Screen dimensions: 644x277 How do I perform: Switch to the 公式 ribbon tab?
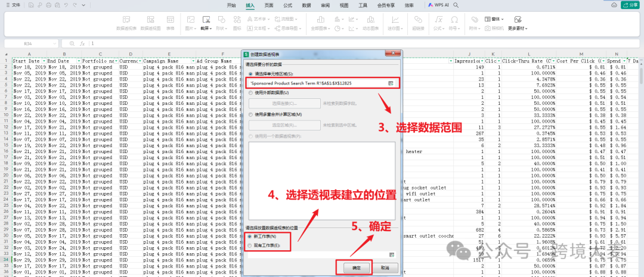point(287,5)
